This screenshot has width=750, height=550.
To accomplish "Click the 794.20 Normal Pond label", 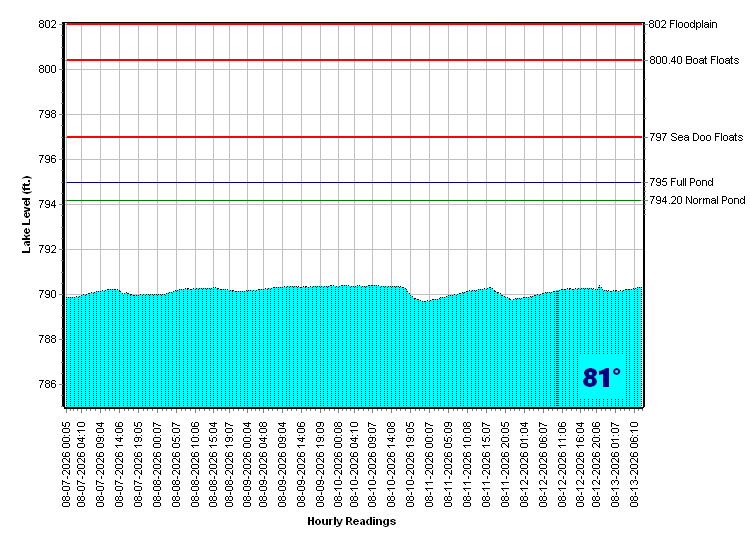I will point(697,200).
